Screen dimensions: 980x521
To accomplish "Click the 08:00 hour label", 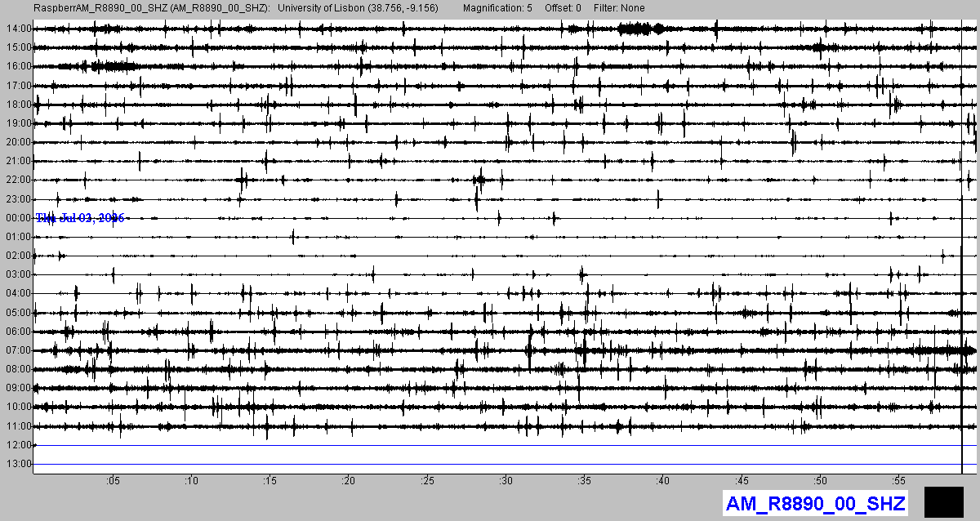I will pyautogui.click(x=18, y=369).
